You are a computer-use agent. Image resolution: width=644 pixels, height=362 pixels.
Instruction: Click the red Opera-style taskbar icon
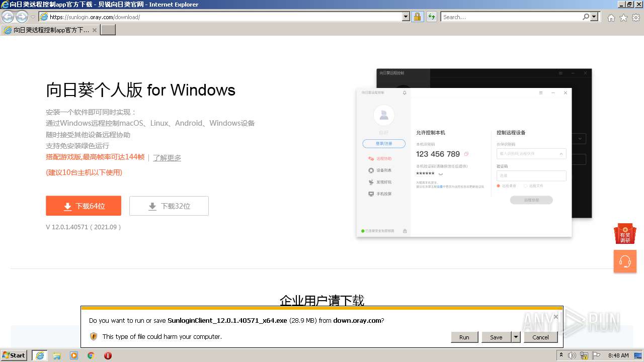(108, 355)
